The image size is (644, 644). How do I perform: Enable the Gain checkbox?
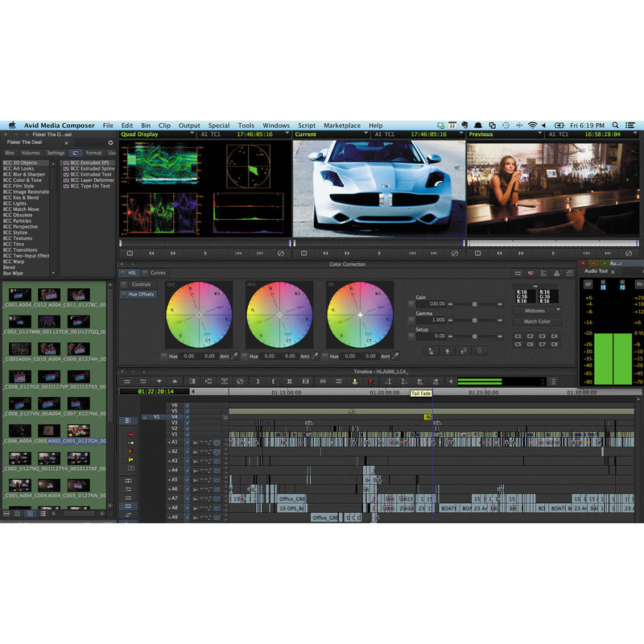tap(411, 304)
